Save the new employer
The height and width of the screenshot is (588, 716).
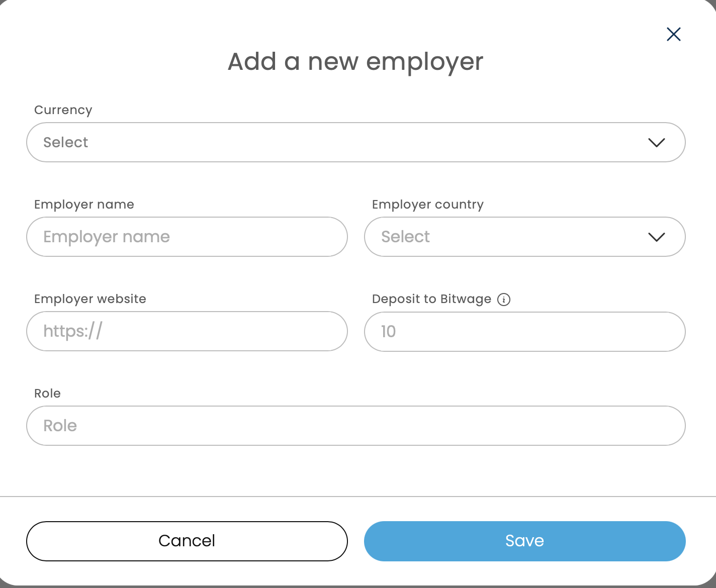click(x=524, y=541)
